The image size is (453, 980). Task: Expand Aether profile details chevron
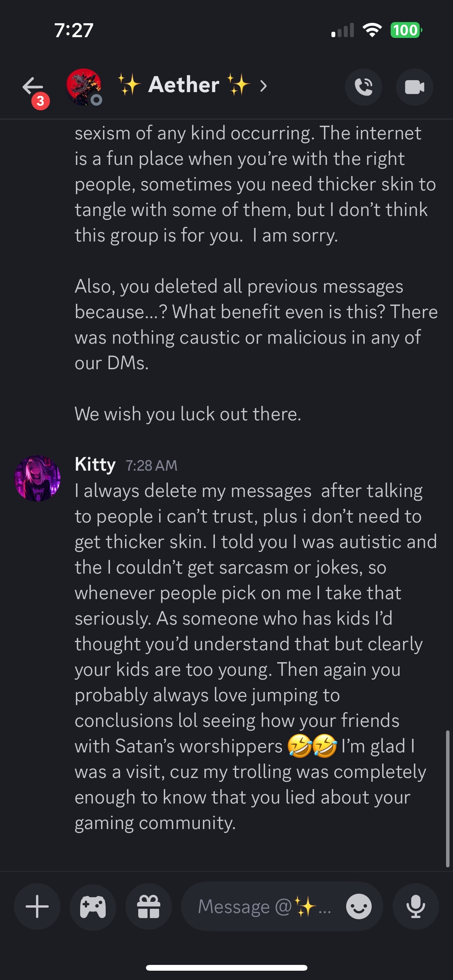click(x=264, y=86)
